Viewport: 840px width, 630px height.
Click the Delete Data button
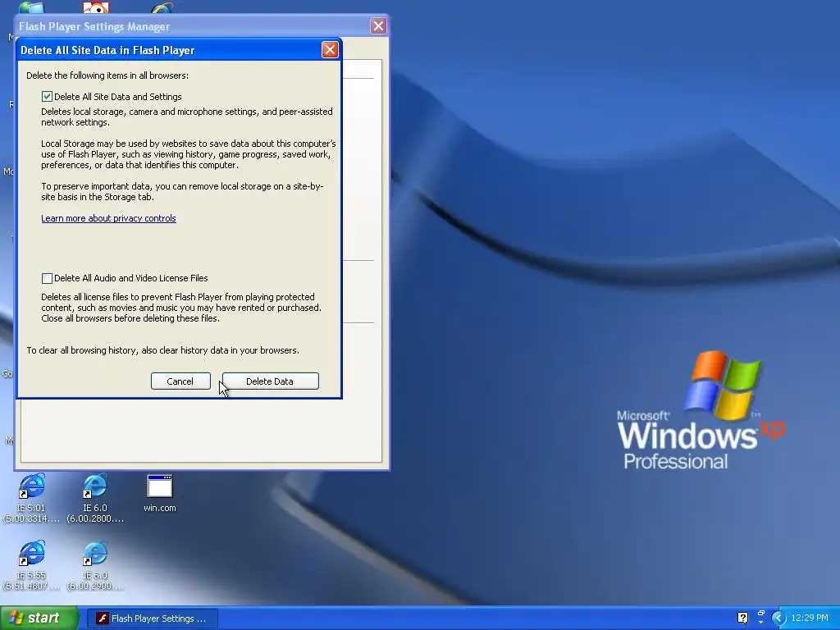point(271,381)
